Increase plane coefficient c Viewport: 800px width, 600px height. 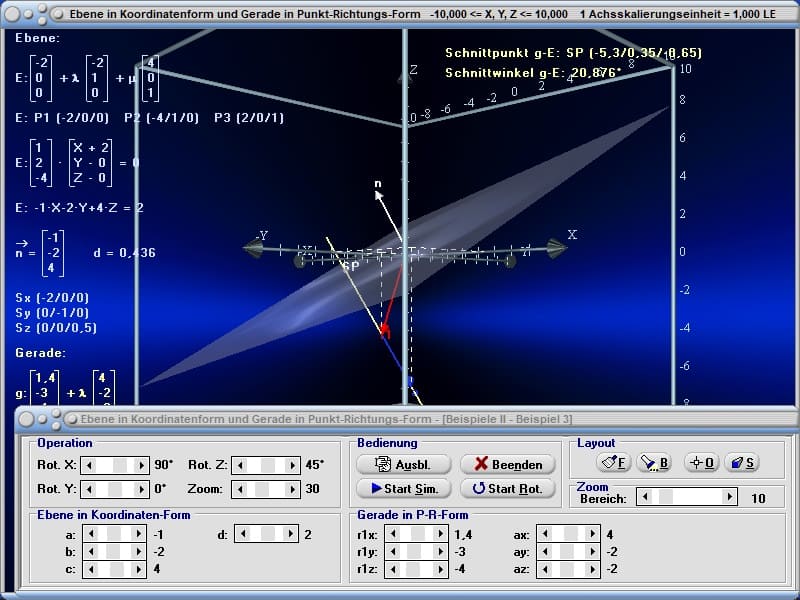coord(138,569)
